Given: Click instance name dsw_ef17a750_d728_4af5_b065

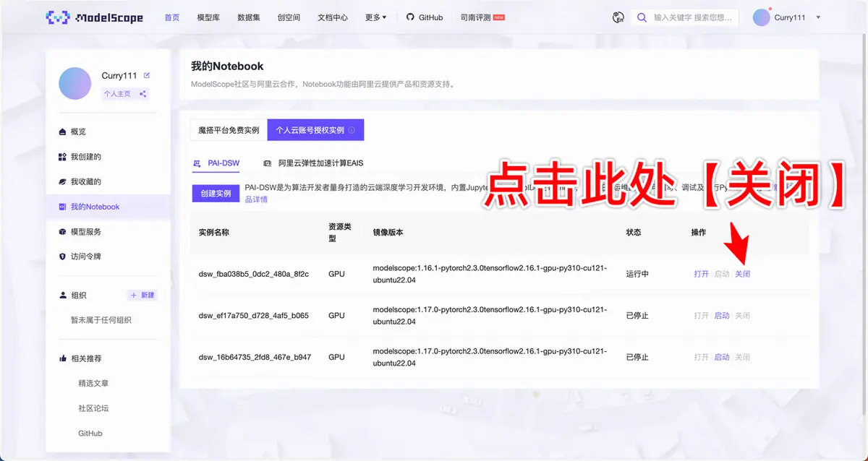Looking at the screenshot, I should (253, 316).
